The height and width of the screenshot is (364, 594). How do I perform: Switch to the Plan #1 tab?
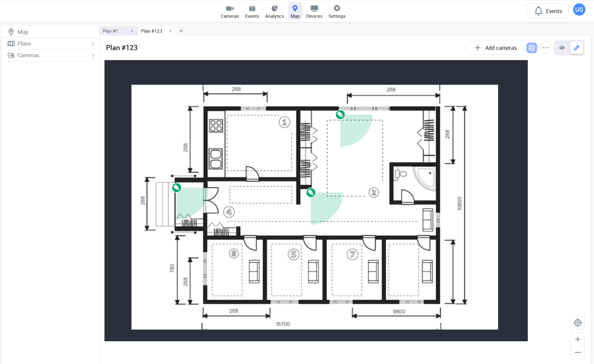pos(111,31)
